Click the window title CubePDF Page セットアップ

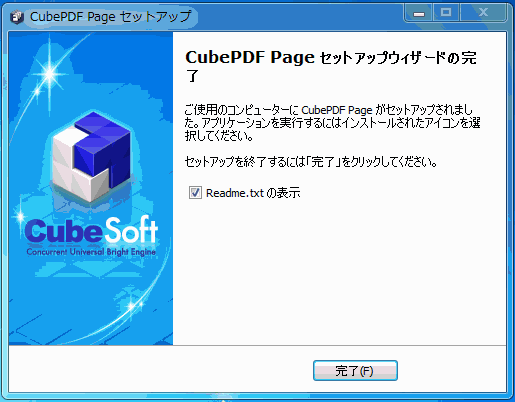tap(111, 17)
